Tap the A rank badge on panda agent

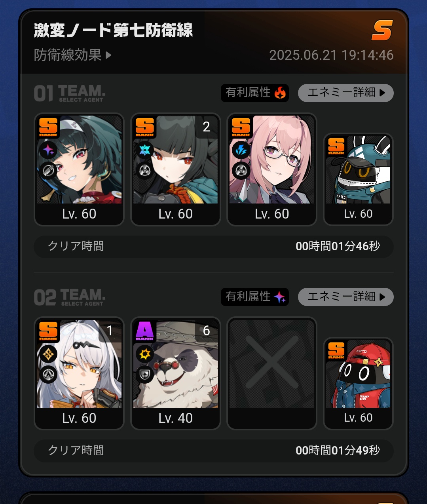click(145, 331)
